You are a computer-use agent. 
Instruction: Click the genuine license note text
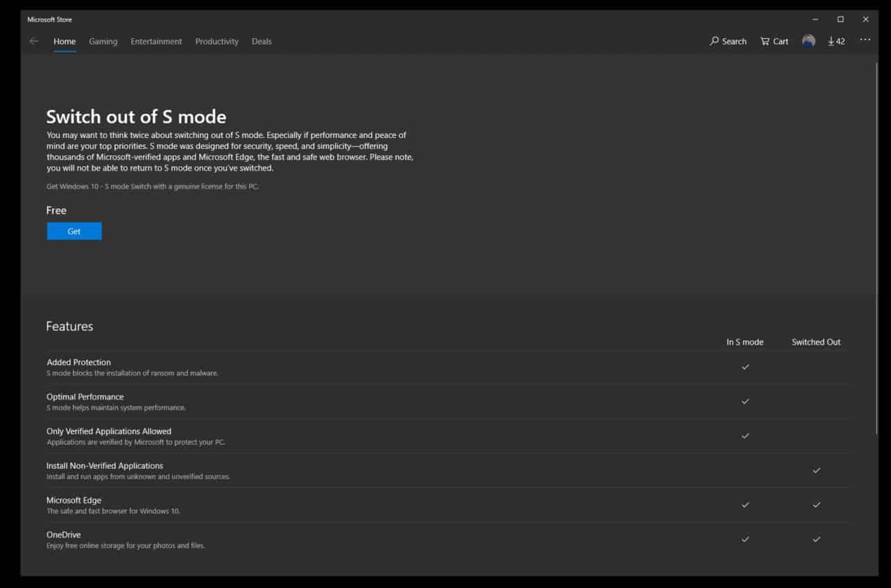153,187
